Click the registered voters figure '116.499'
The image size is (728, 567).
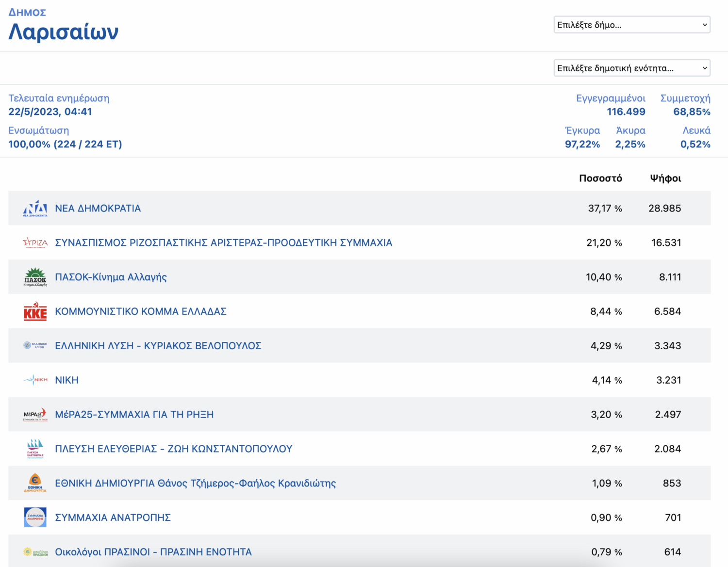click(626, 112)
